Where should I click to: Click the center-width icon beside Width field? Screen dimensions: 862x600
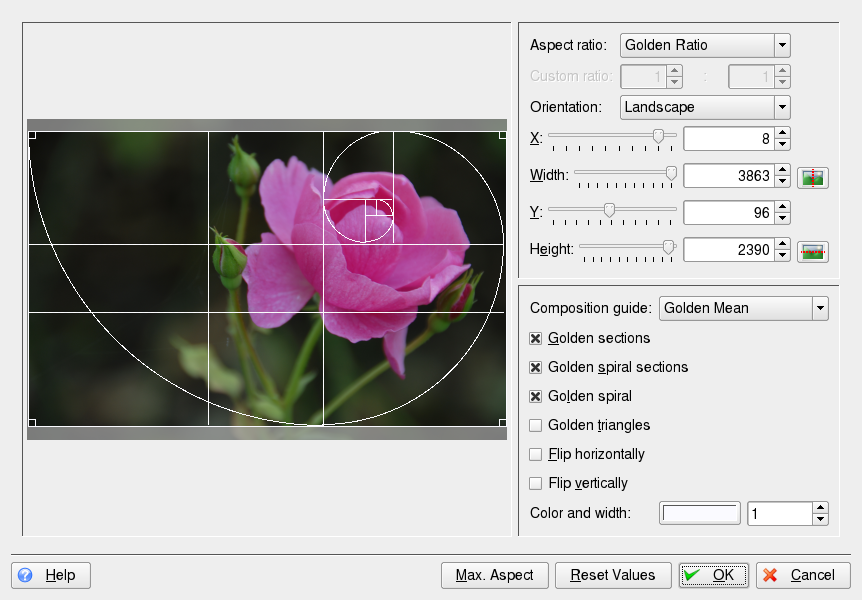pos(813,177)
